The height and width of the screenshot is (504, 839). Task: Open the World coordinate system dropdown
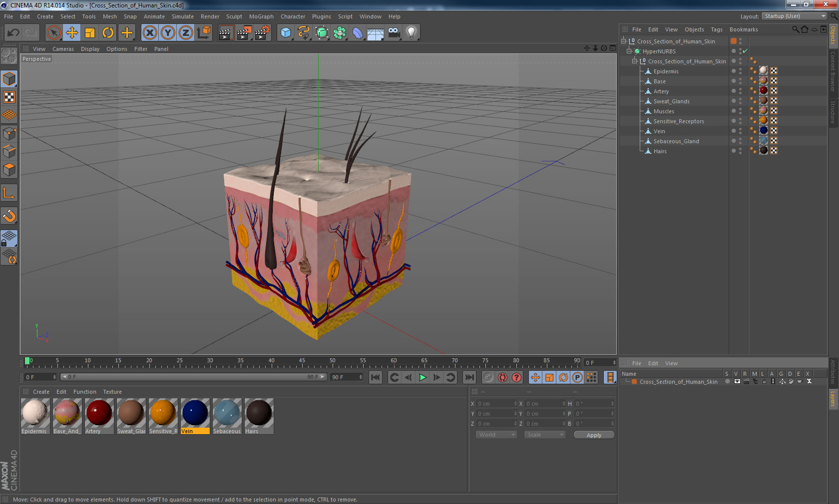(x=496, y=435)
